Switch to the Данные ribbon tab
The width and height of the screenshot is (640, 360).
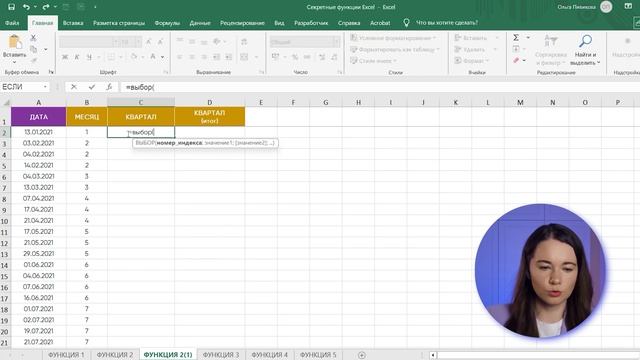pyautogui.click(x=200, y=23)
